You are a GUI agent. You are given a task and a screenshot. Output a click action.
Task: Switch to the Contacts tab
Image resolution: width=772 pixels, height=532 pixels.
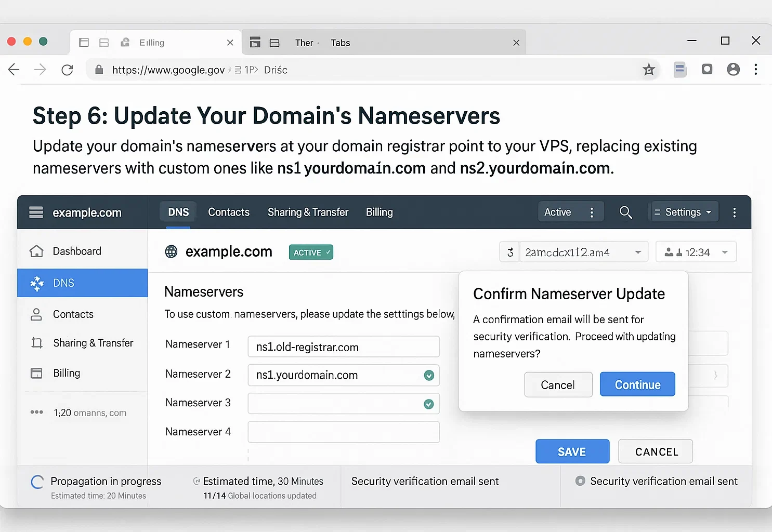229,212
